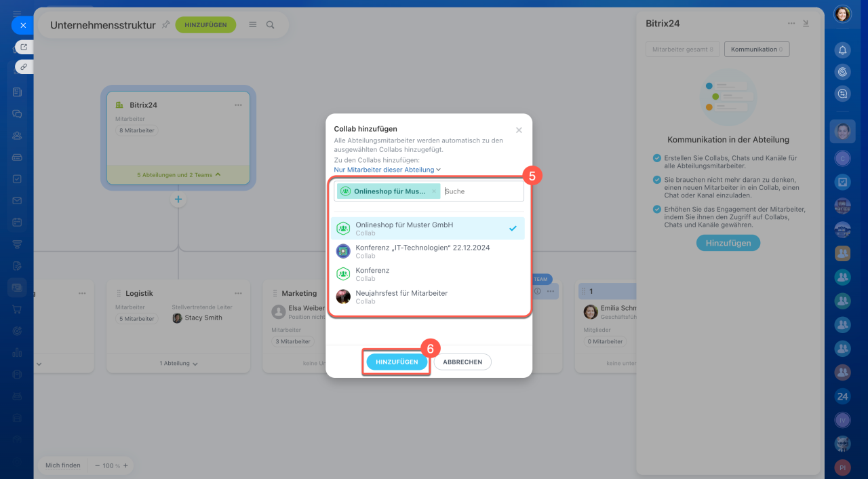Open the tasks checkmark icon in left sidebar
868x479 pixels.
pyautogui.click(x=17, y=179)
